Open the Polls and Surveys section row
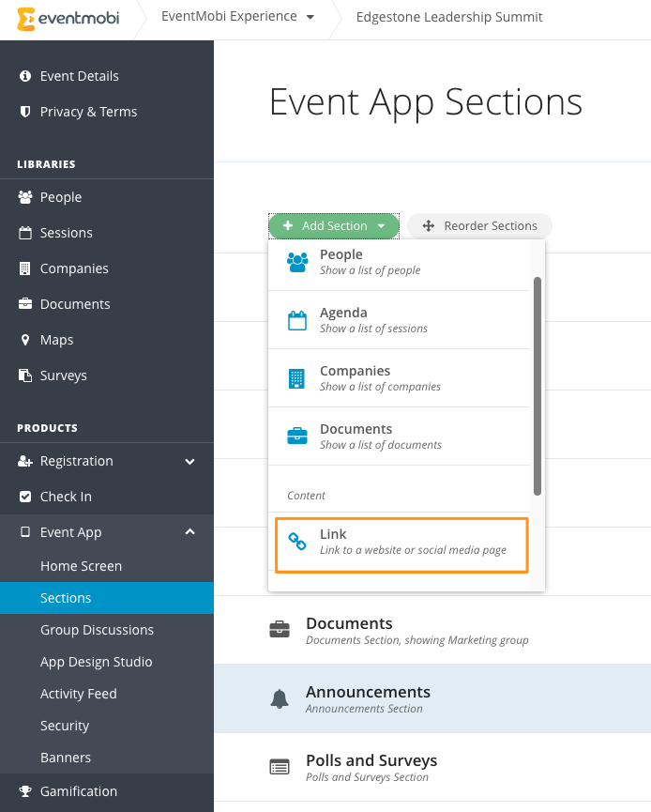This screenshot has height=812, width=651. coord(432,767)
